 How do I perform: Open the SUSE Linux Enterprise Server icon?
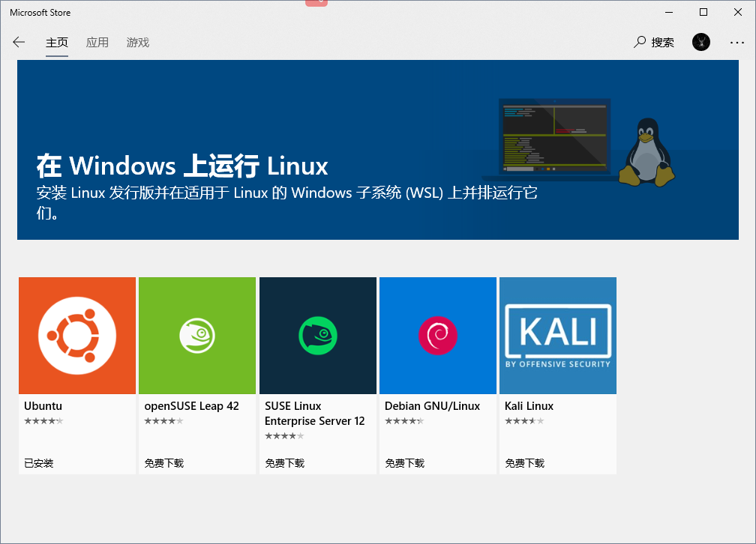tap(318, 336)
